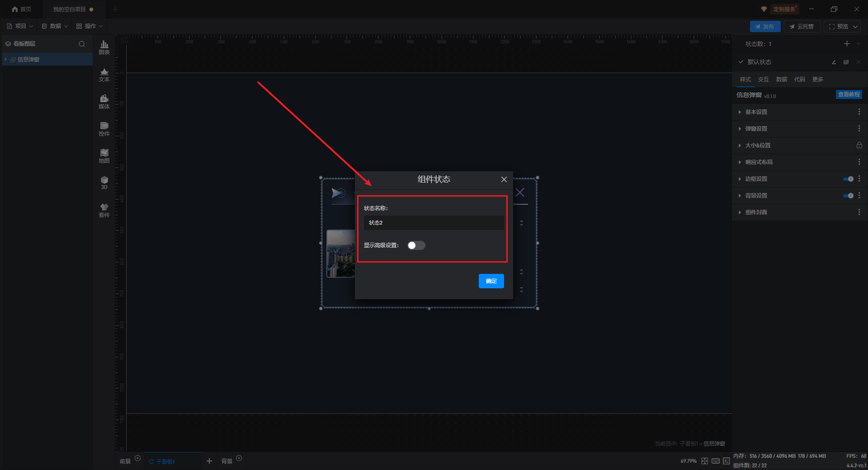This screenshot has height=470, width=868.
Task: Click 确定 to confirm the state
Action: coord(491,281)
